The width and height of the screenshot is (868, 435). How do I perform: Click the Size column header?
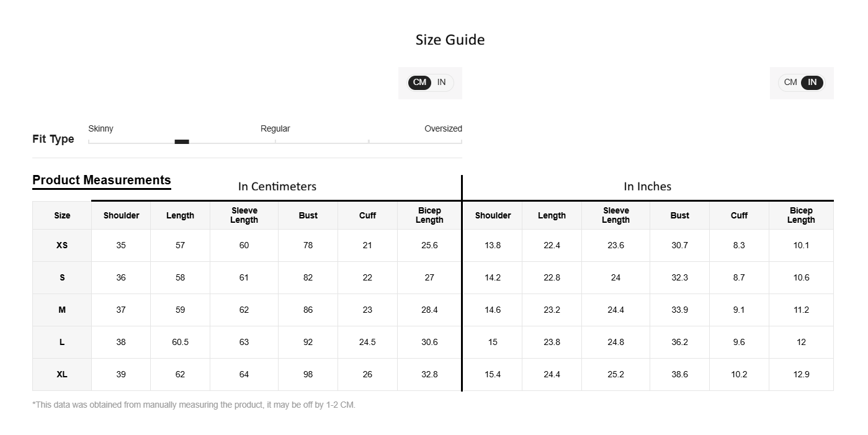62,215
